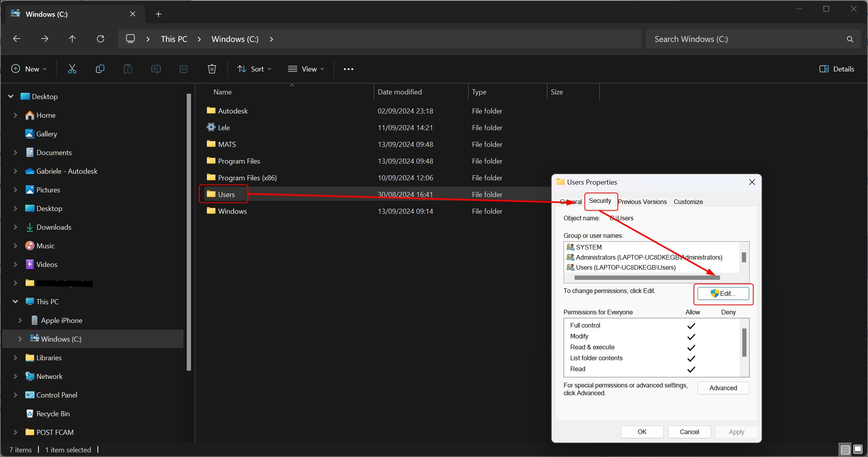The height and width of the screenshot is (457, 868).
Task: Open the View dropdown
Action: (x=306, y=69)
